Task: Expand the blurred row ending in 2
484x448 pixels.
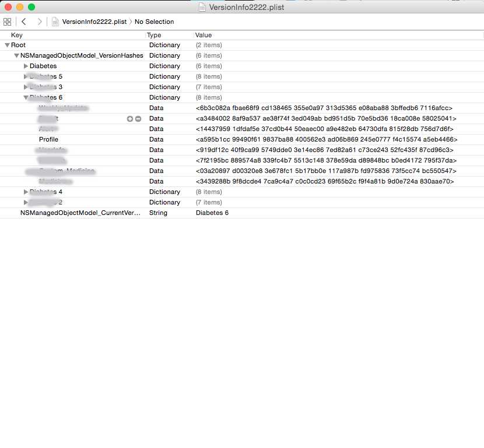Action: (26, 202)
